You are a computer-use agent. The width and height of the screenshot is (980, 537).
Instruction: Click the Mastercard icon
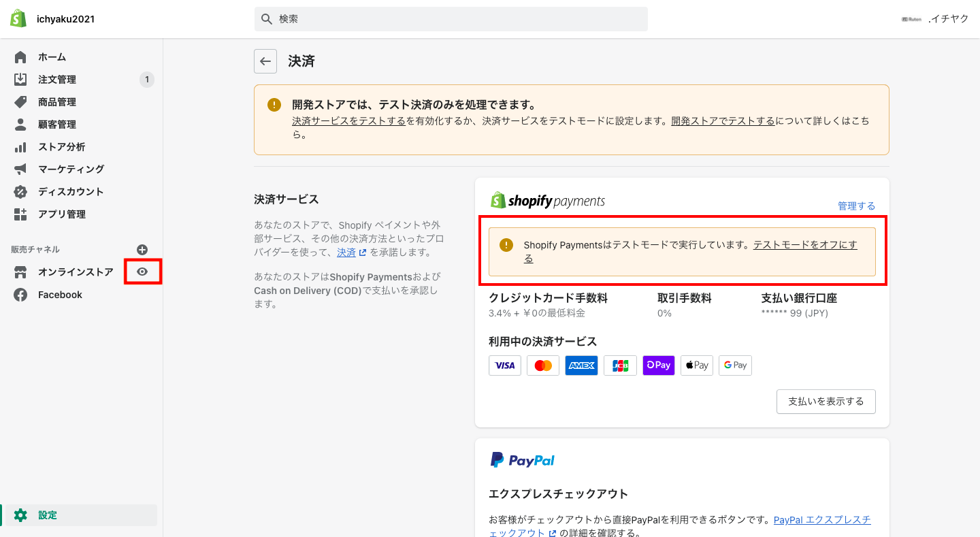tap(543, 365)
